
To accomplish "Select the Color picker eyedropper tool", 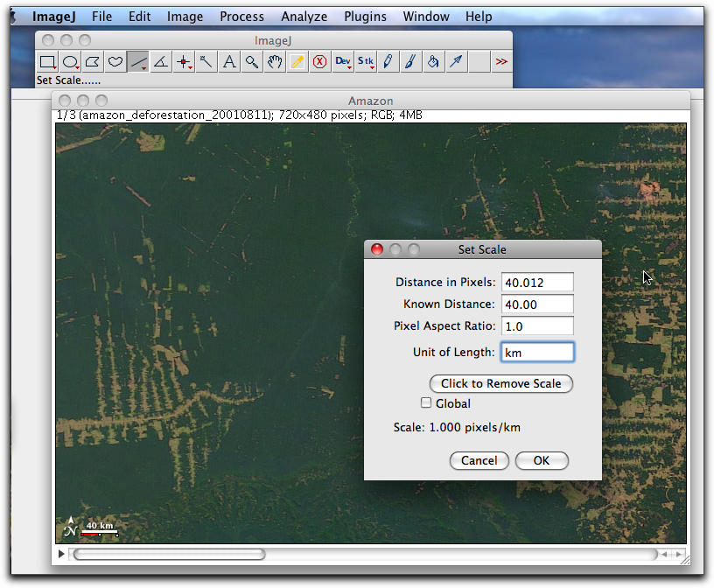I will point(297,61).
